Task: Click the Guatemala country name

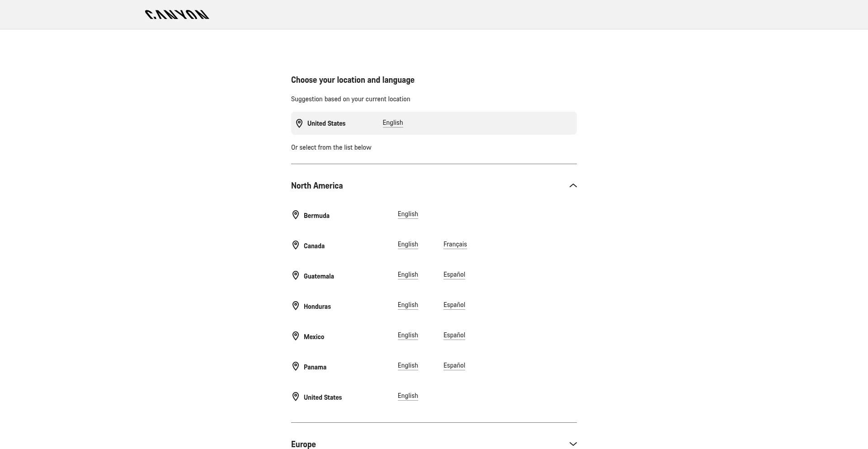Action: pos(319,276)
